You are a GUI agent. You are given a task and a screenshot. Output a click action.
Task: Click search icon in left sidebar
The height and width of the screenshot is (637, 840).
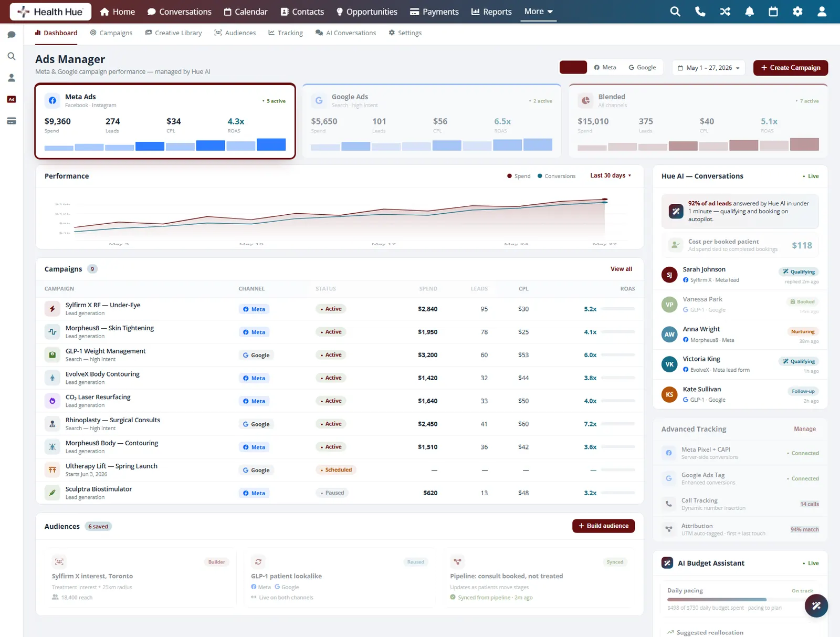point(12,56)
